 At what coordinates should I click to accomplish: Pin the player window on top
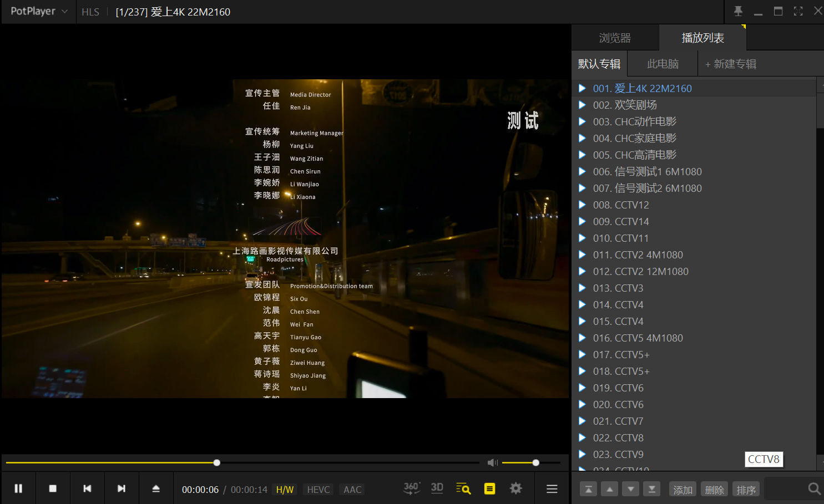738,11
